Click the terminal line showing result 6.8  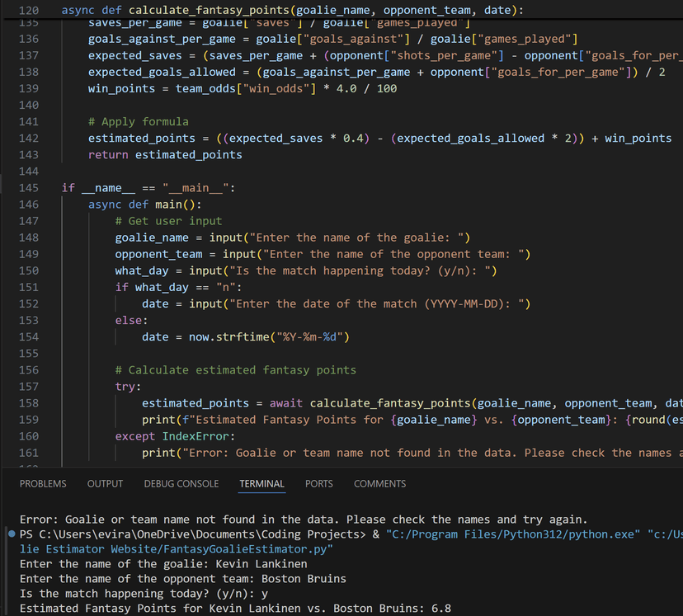tap(235, 609)
